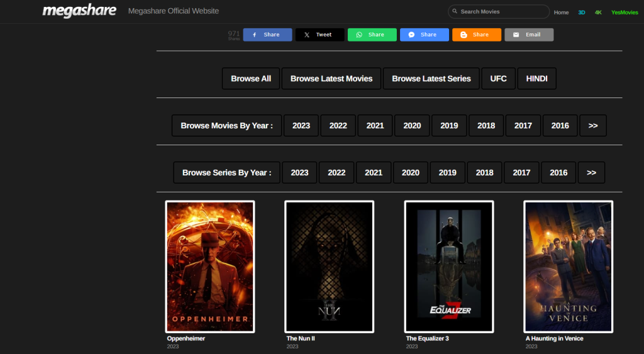Open the HINDI category
The height and width of the screenshot is (354, 644).
point(537,79)
